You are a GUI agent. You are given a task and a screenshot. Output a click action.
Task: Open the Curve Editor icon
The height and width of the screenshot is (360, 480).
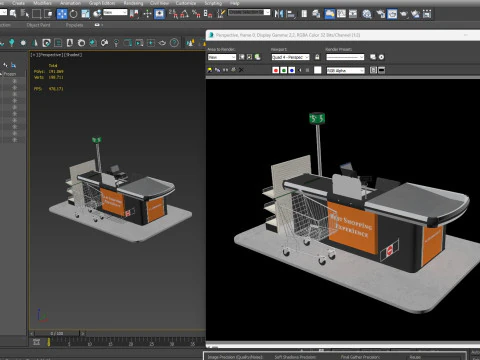[341, 14]
